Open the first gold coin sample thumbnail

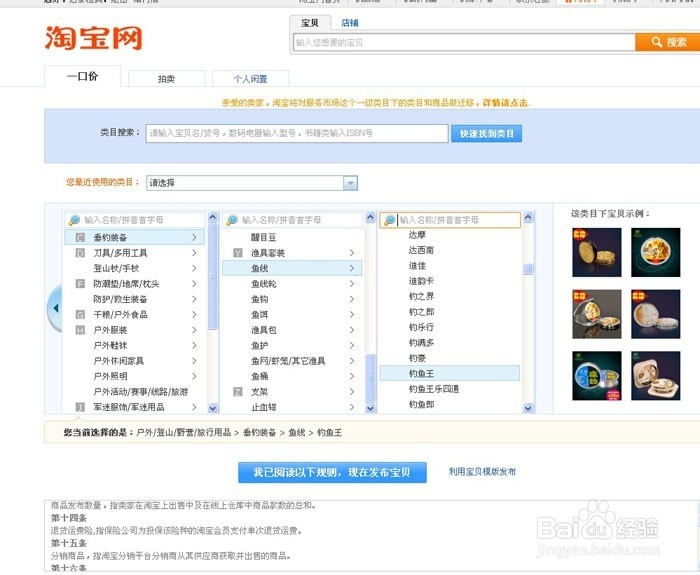(597, 252)
